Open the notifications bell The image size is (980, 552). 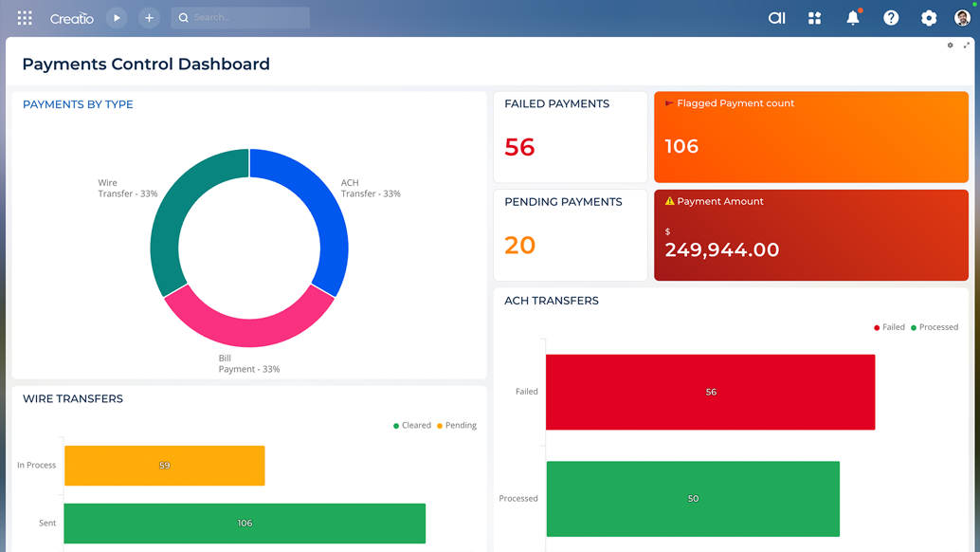[853, 18]
